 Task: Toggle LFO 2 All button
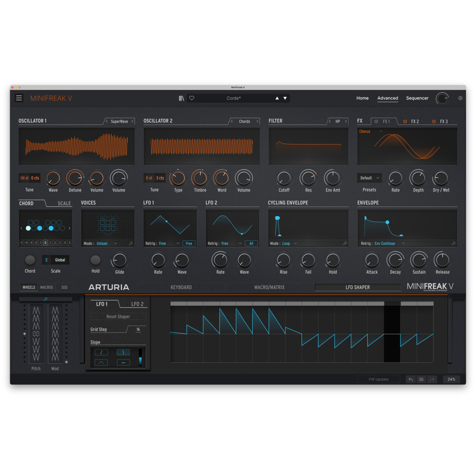pos(251,244)
